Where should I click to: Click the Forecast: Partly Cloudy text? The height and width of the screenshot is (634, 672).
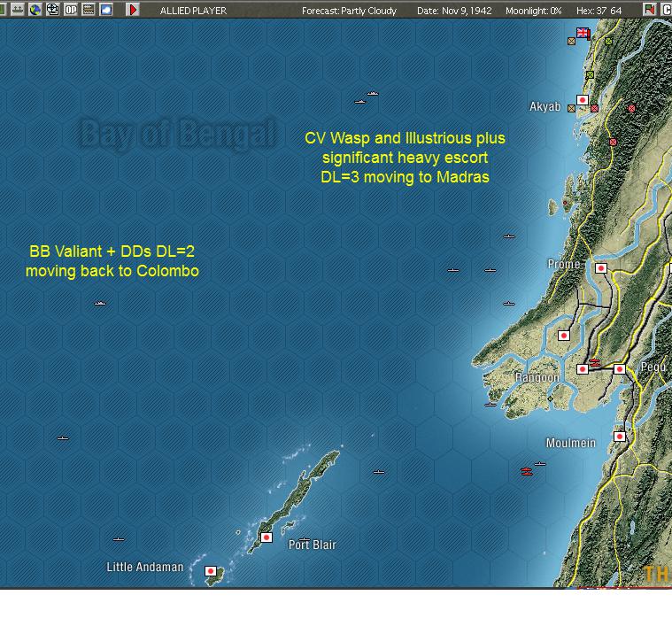pyautogui.click(x=349, y=11)
